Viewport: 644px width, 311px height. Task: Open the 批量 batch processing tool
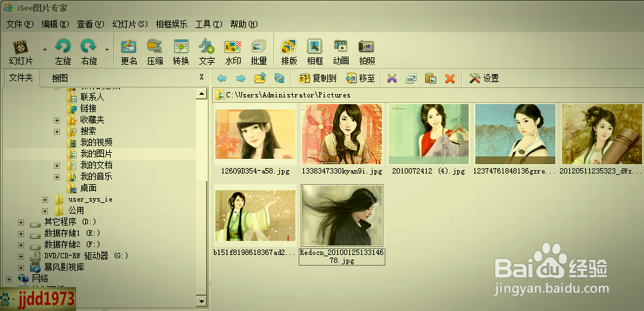click(x=259, y=52)
